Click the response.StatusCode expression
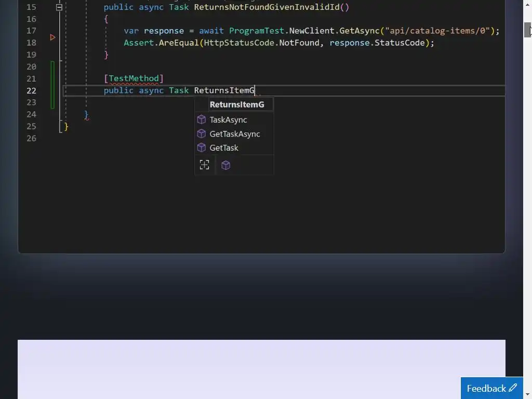This screenshot has width=532, height=399. pyautogui.click(x=377, y=43)
